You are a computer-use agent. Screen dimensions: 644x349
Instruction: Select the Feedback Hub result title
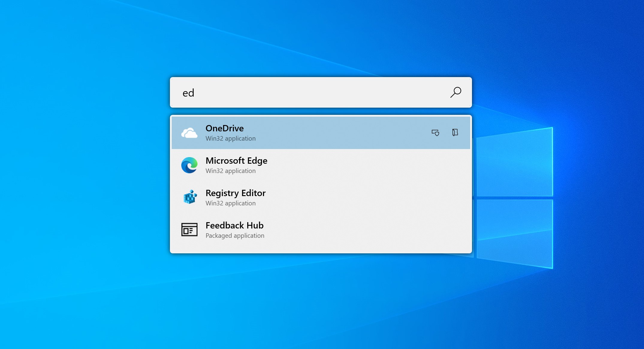pyautogui.click(x=234, y=225)
